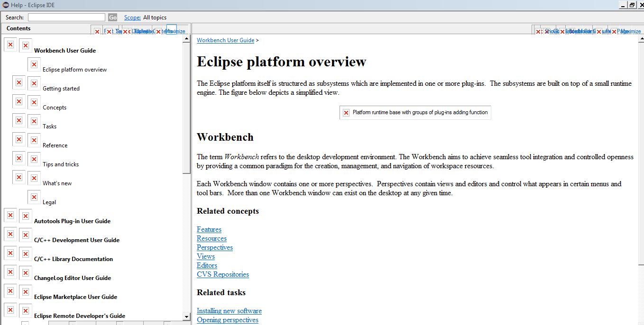Click the book icon beside ChangeLog Editor User Guide

click(x=26, y=273)
